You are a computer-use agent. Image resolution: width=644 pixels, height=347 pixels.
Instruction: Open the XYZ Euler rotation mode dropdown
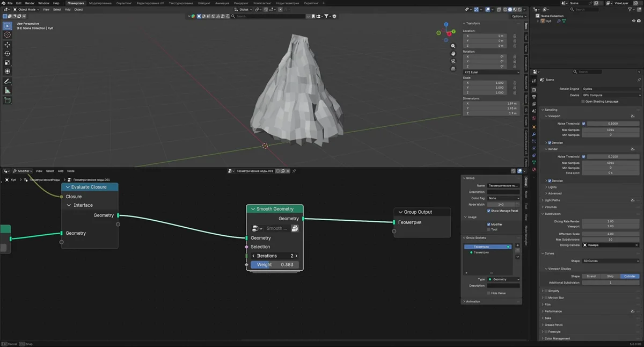[491, 72]
